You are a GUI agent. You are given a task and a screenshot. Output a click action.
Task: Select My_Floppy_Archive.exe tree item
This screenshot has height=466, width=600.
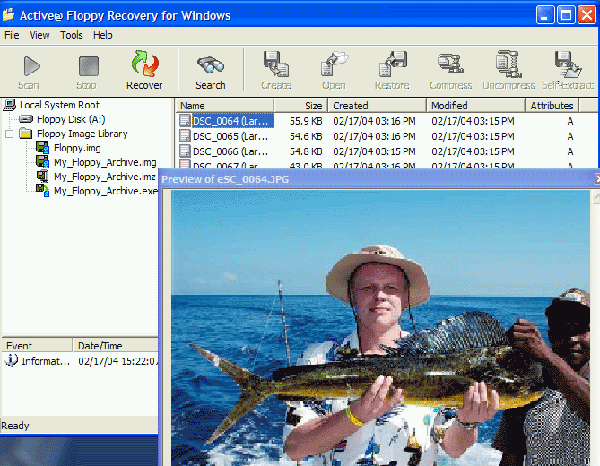click(x=106, y=191)
